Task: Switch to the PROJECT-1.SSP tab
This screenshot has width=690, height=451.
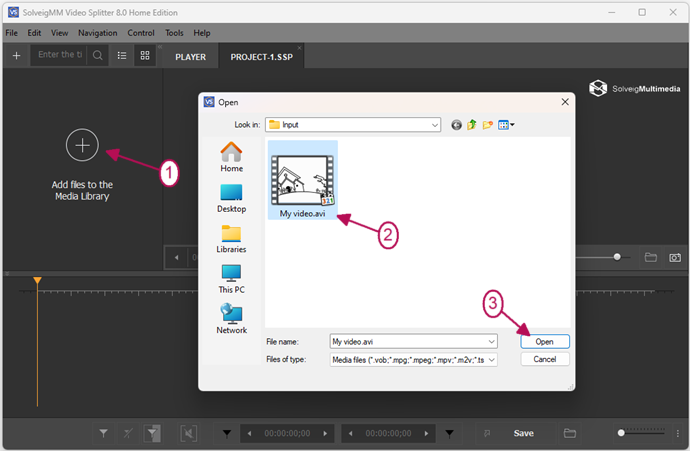Action: (261, 57)
